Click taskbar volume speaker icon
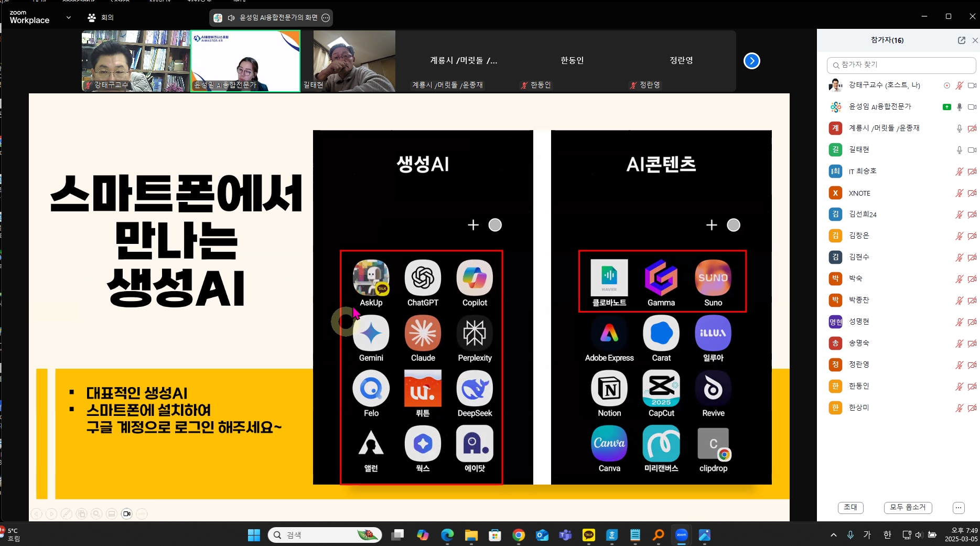 919,535
